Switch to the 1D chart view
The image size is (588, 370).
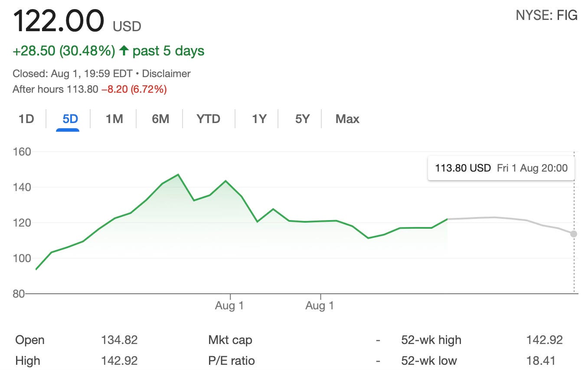26,118
